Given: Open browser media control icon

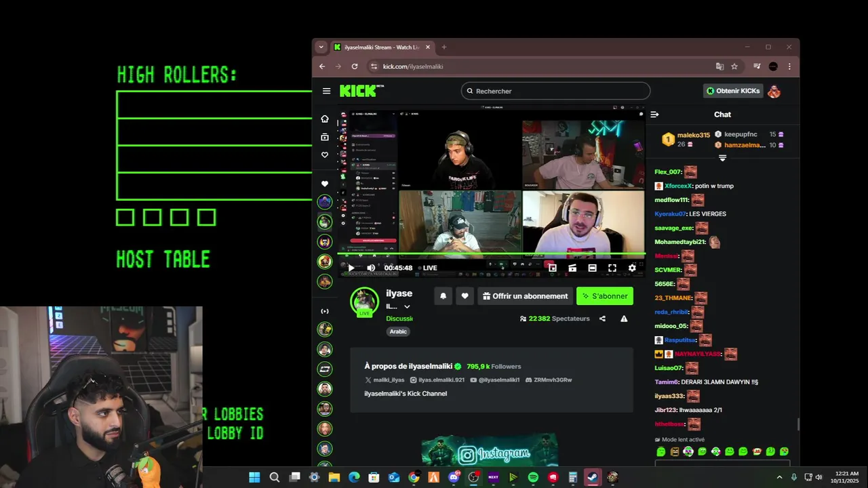Looking at the screenshot, I should click(757, 66).
